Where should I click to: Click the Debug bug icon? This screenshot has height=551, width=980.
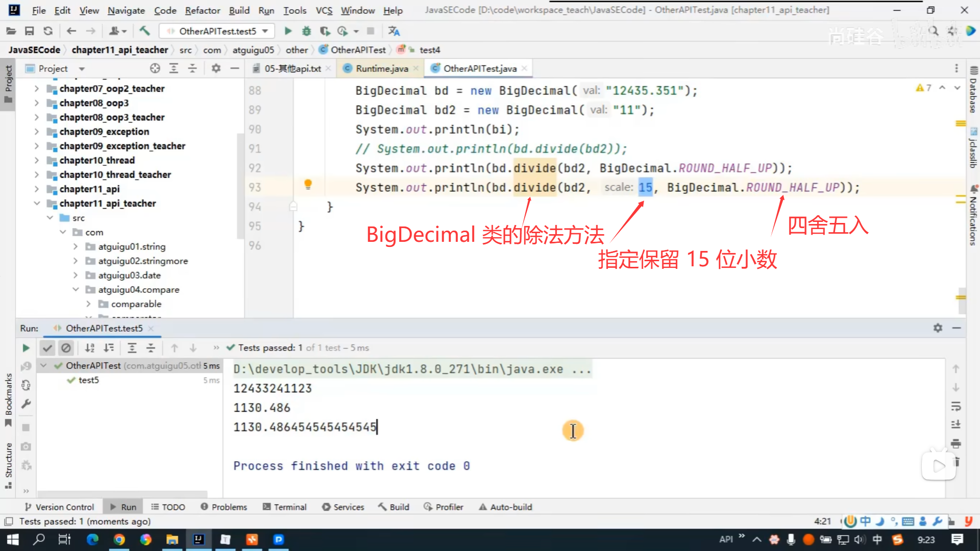[306, 31]
